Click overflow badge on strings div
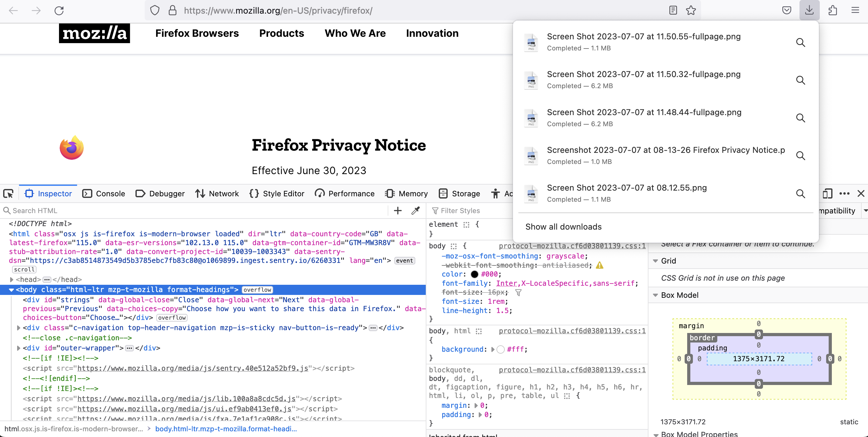 pos(172,318)
